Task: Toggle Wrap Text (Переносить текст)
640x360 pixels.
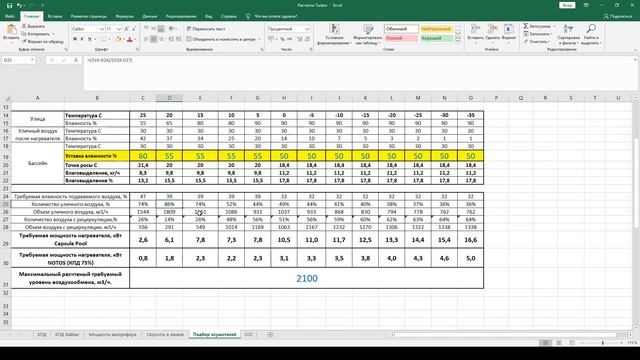Action: click(x=206, y=29)
